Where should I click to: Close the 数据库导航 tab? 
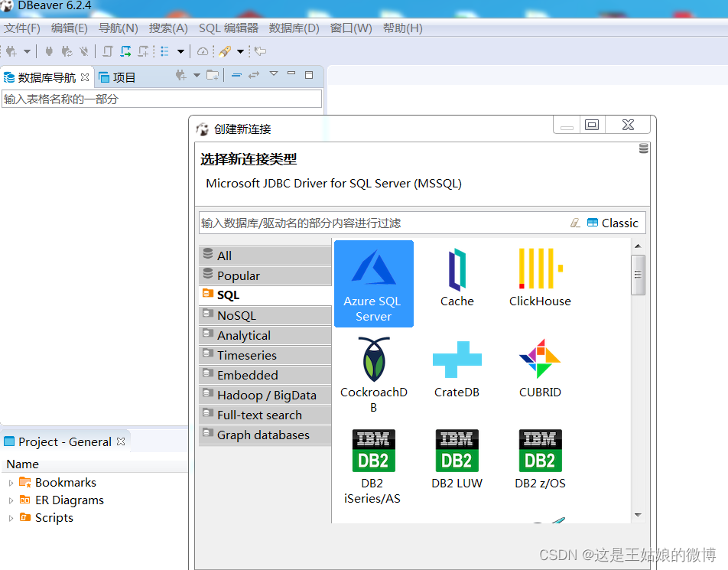pyautogui.click(x=84, y=77)
